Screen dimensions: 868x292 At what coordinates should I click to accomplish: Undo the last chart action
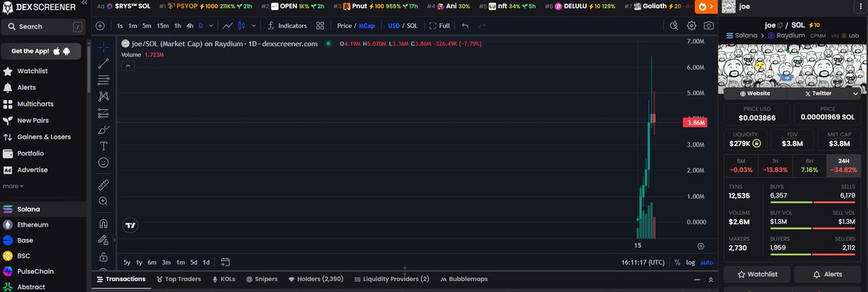pyautogui.click(x=465, y=25)
